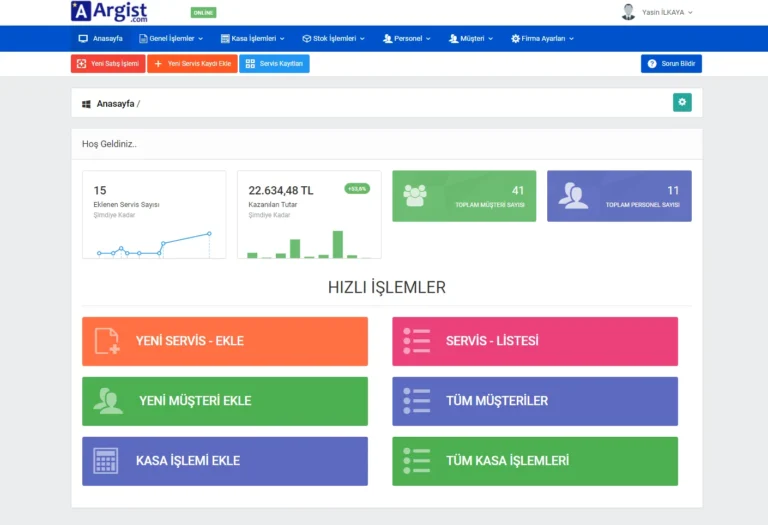Expand the Personel chevron arrow
This screenshot has width=768, height=525.
(x=428, y=39)
